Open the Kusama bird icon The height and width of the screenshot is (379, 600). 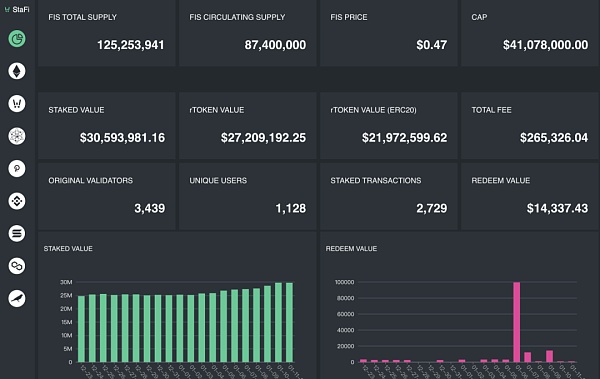coord(17,298)
